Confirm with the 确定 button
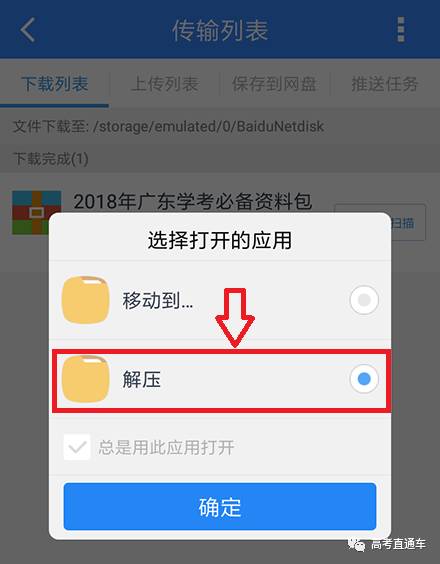The image size is (440, 564). pos(220,506)
